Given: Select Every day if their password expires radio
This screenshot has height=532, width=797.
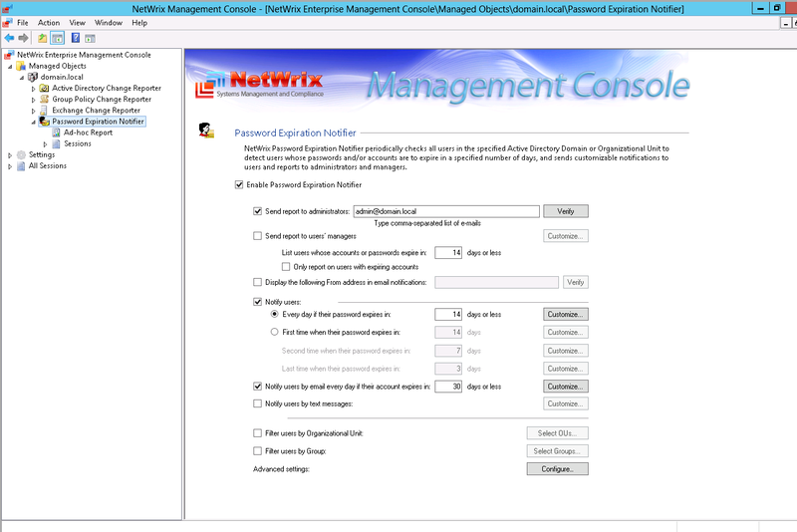Looking at the screenshot, I should (x=275, y=314).
